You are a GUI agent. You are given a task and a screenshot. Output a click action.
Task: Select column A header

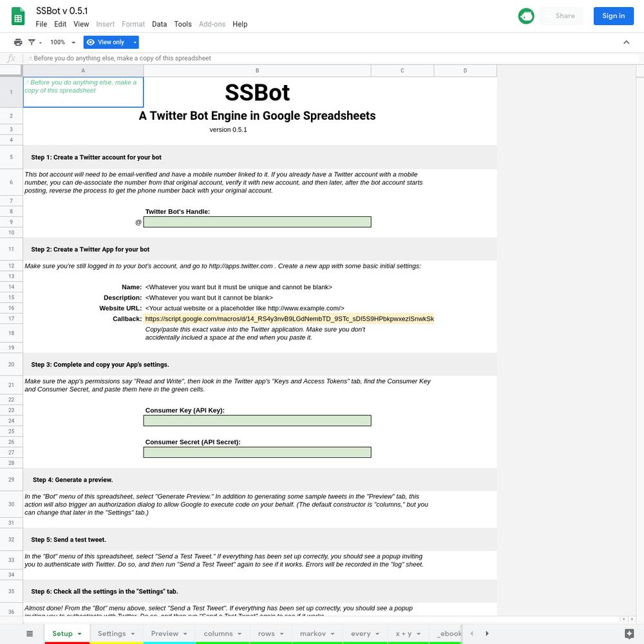coord(83,71)
